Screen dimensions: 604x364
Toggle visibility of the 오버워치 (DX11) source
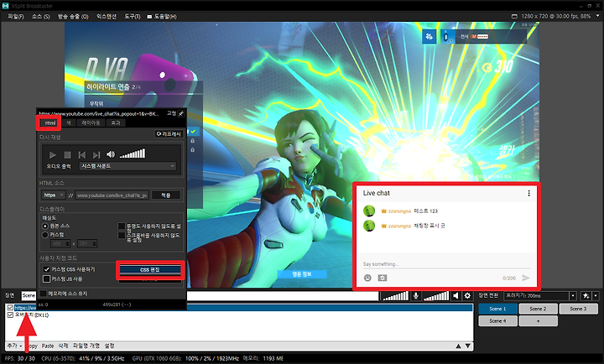(x=10, y=315)
